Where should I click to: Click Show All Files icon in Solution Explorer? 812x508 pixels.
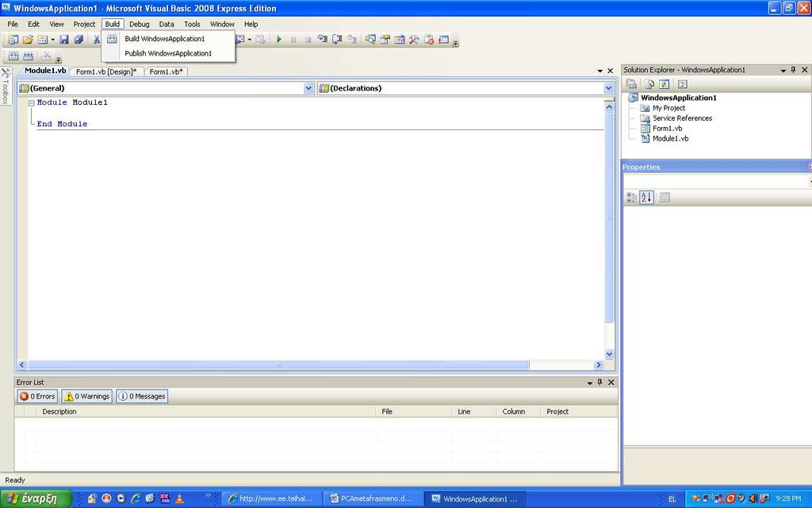click(x=649, y=84)
